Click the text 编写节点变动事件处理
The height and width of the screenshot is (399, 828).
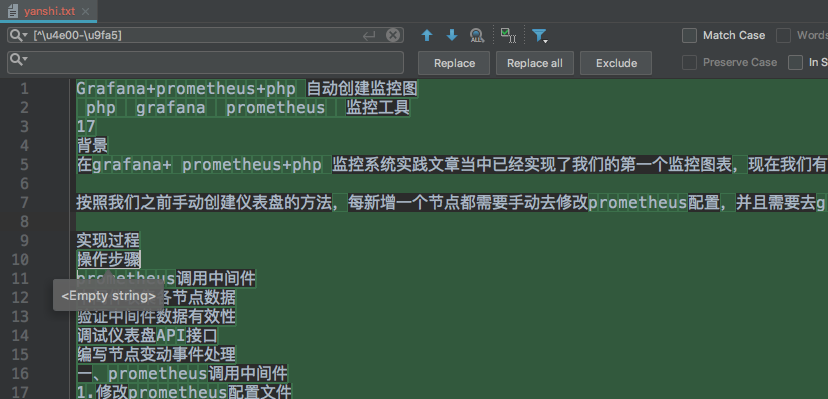[156, 355]
